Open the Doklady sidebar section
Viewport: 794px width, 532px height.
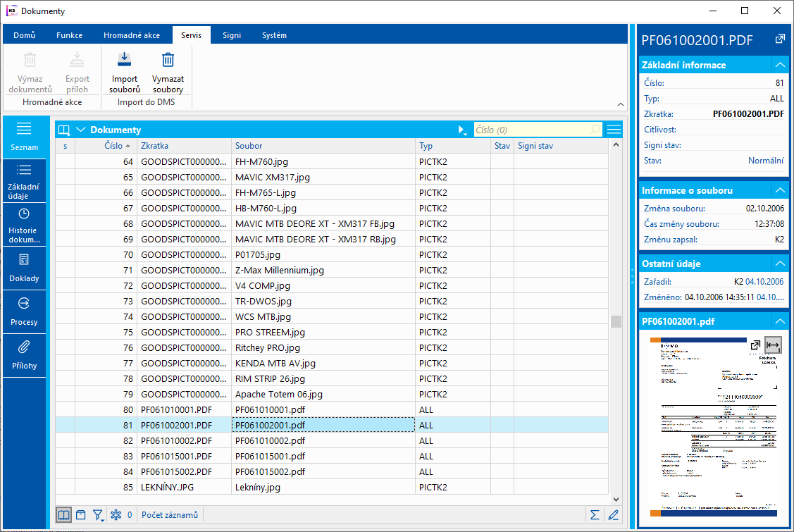coord(24,268)
